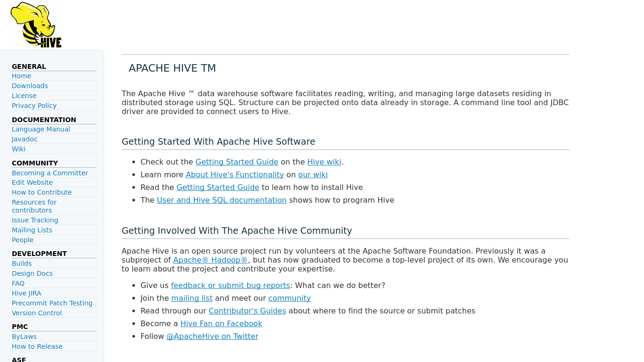Open the Wiki from the sidebar

pyautogui.click(x=18, y=149)
